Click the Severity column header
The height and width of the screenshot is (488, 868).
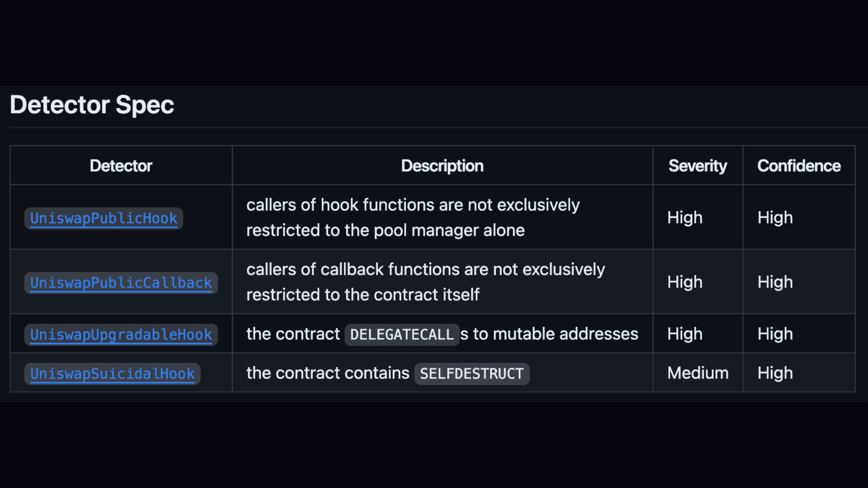point(698,166)
